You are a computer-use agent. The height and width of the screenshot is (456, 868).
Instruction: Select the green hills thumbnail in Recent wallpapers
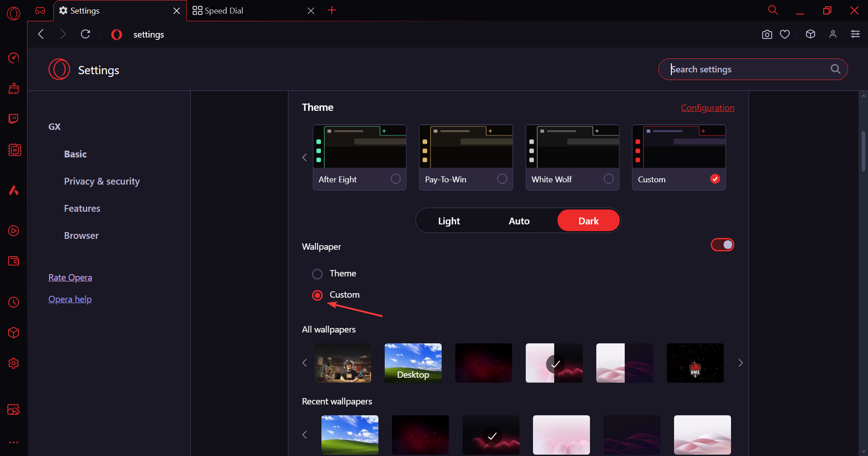350,435
